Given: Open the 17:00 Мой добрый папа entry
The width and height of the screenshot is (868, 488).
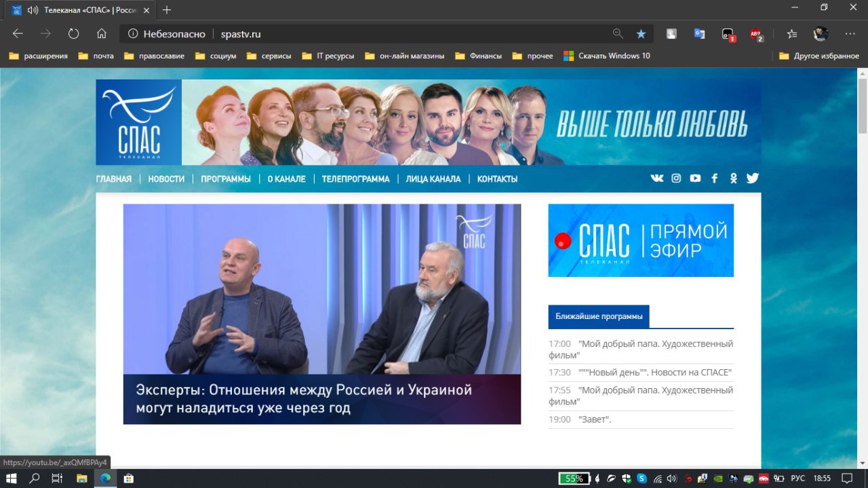Looking at the screenshot, I should point(641,349).
